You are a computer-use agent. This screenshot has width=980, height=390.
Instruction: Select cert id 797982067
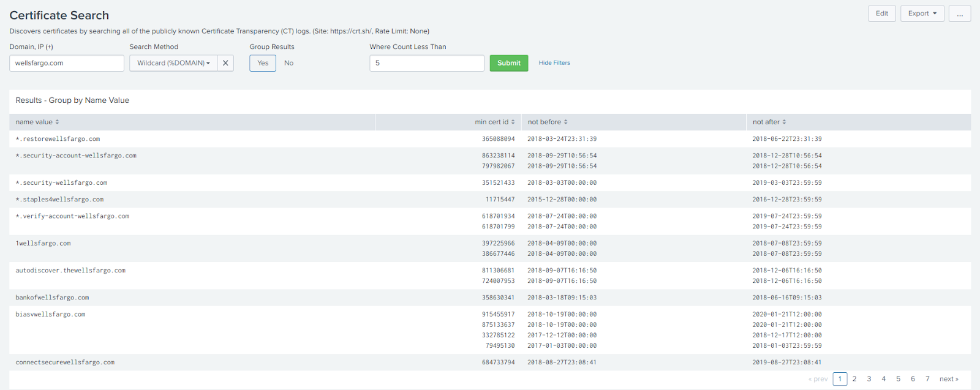[498, 166]
